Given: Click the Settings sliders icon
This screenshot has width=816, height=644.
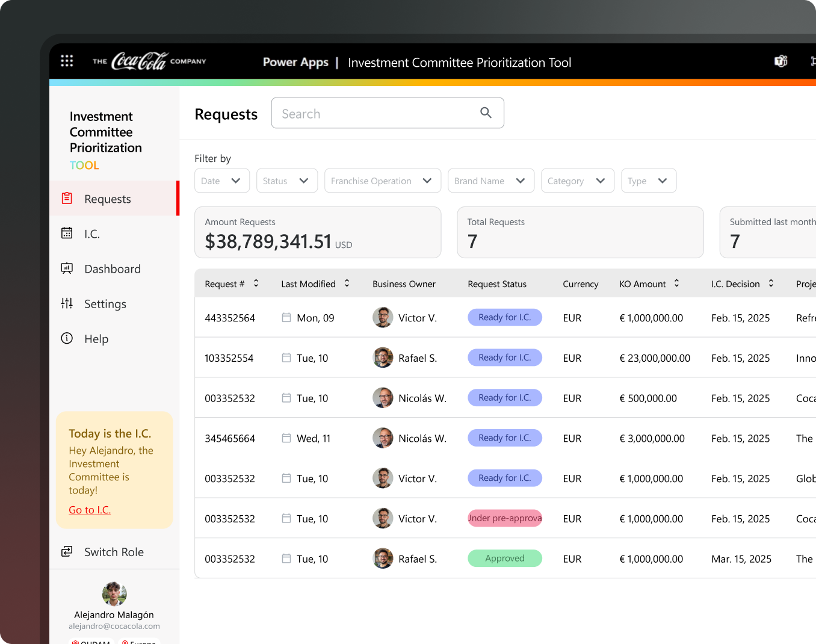Looking at the screenshot, I should 67,303.
